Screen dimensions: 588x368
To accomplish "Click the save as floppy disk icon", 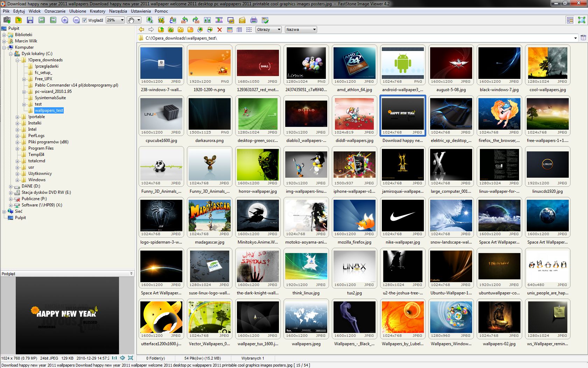I will tap(30, 20).
